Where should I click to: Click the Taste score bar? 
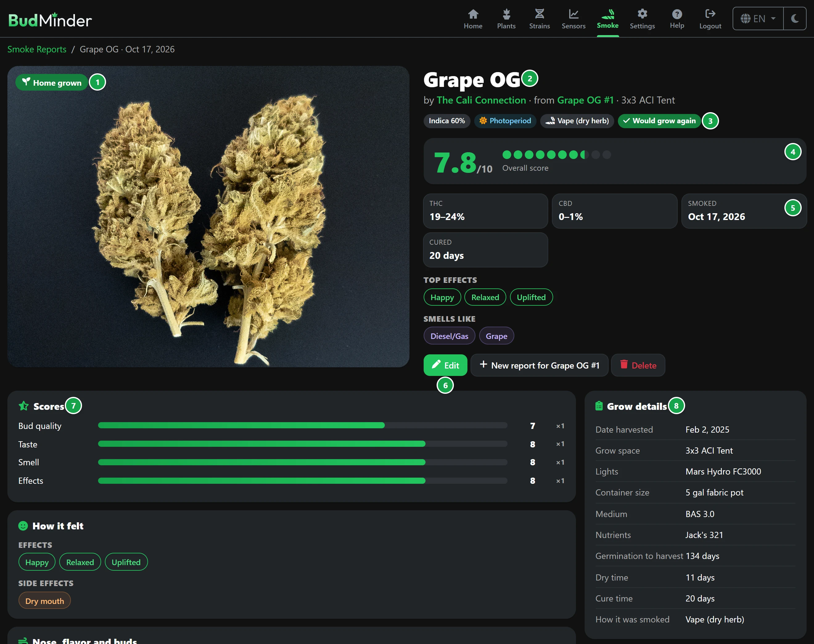click(302, 444)
